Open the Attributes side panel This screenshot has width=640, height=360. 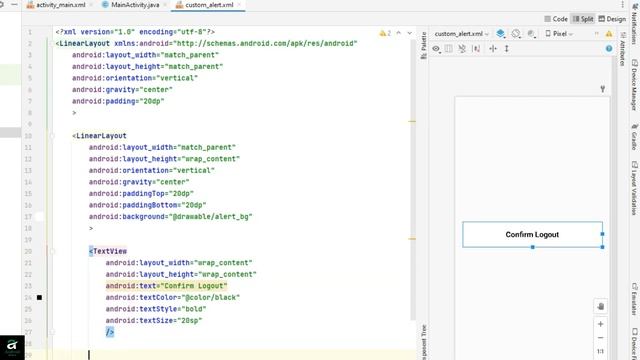622,49
